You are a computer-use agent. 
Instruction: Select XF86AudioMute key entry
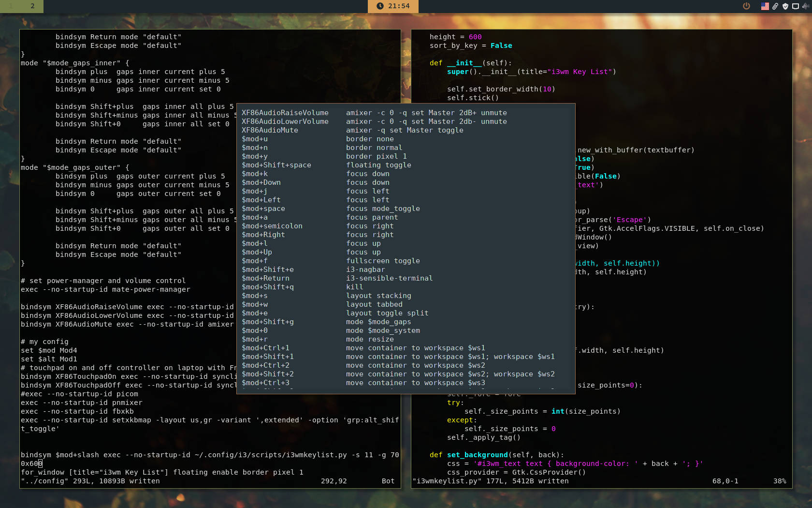tap(270, 130)
